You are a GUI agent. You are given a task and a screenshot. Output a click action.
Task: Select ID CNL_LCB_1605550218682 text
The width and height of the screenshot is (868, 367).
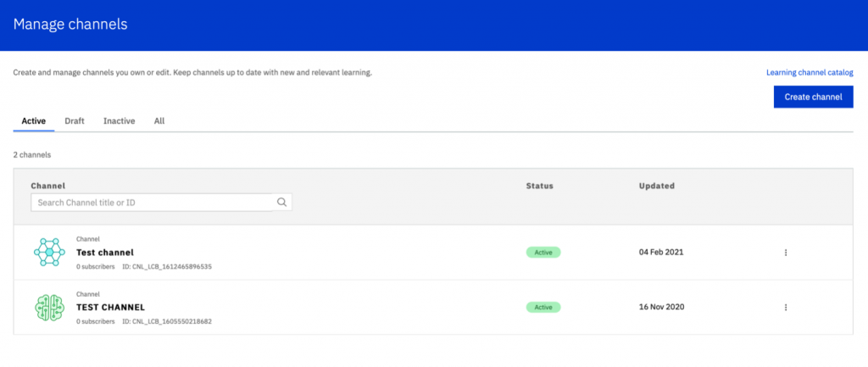point(167,321)
